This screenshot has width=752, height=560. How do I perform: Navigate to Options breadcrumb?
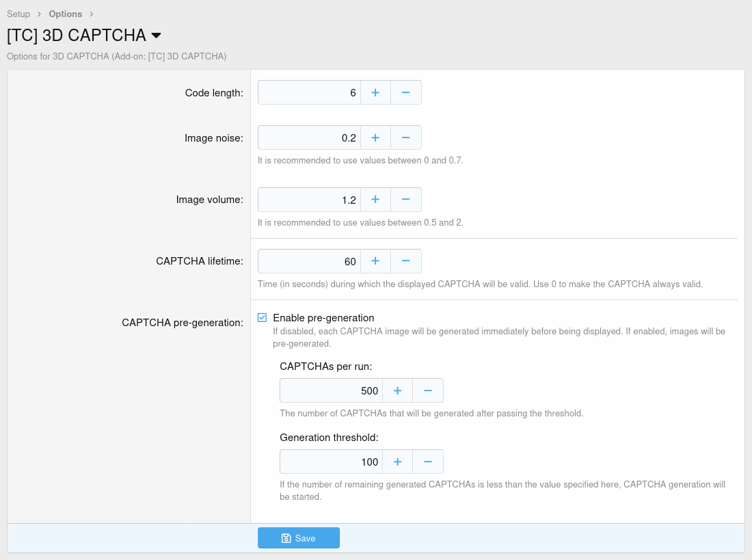[66, 14]
